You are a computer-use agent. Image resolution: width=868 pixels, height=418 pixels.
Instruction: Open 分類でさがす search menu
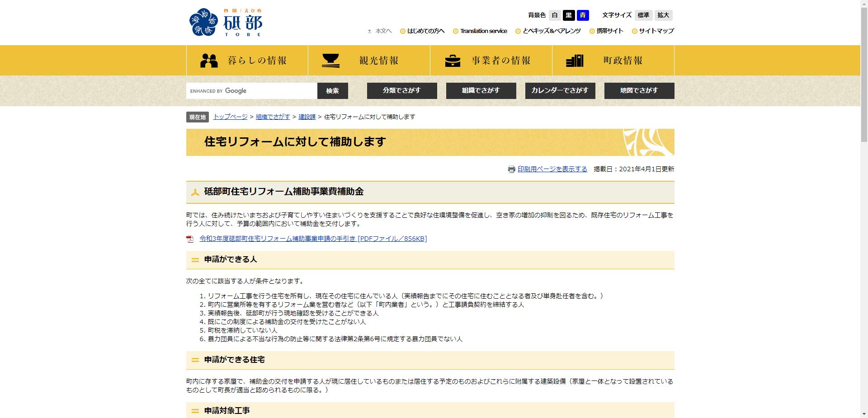click(401, 90)
